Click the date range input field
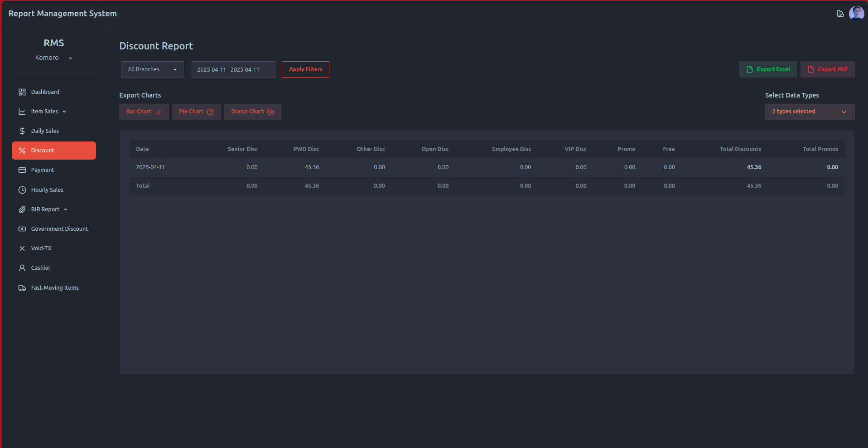Image resolution: width=868 pixels, height=448 pixels. click(x=233, y=69)
